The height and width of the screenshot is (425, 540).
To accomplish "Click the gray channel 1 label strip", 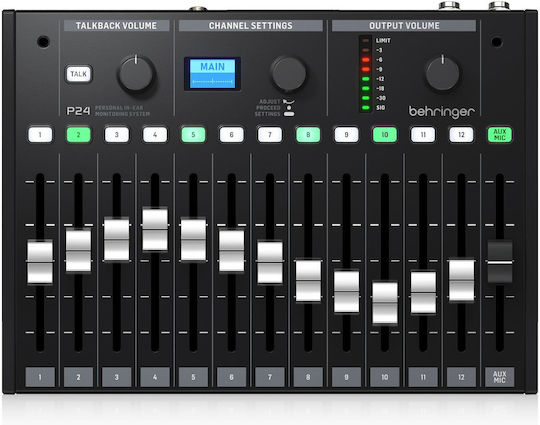I will (x=40, y=377).
